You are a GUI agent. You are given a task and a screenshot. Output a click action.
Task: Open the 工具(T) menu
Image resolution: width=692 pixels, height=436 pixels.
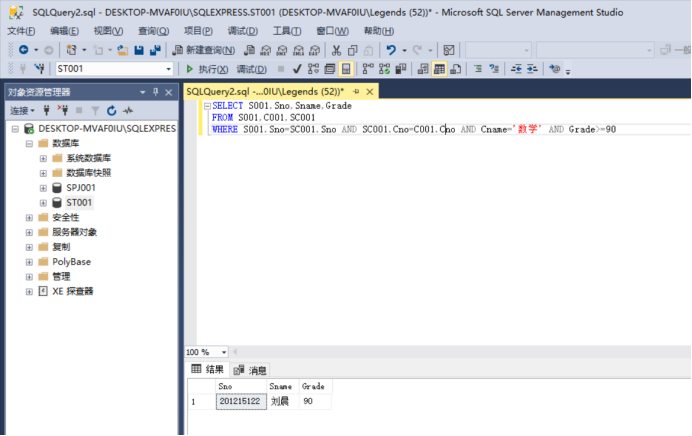click(287, 31)
